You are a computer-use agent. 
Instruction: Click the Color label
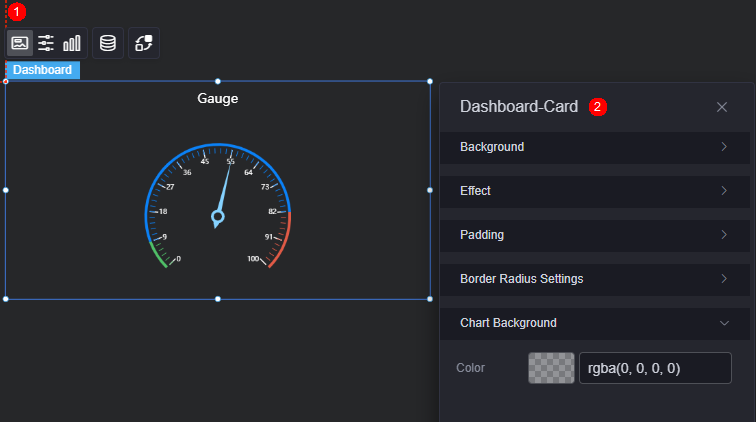(471, 368)
